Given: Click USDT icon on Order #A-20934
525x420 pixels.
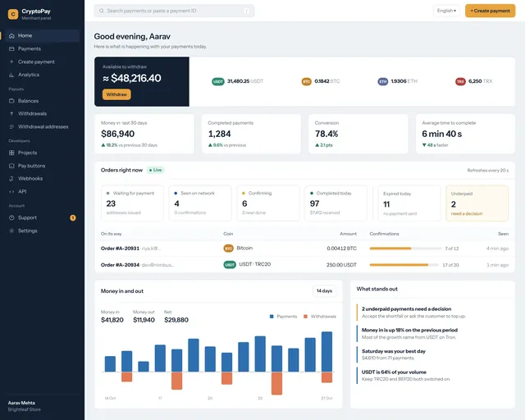Looking at the screenshot, I should point(230,265).
